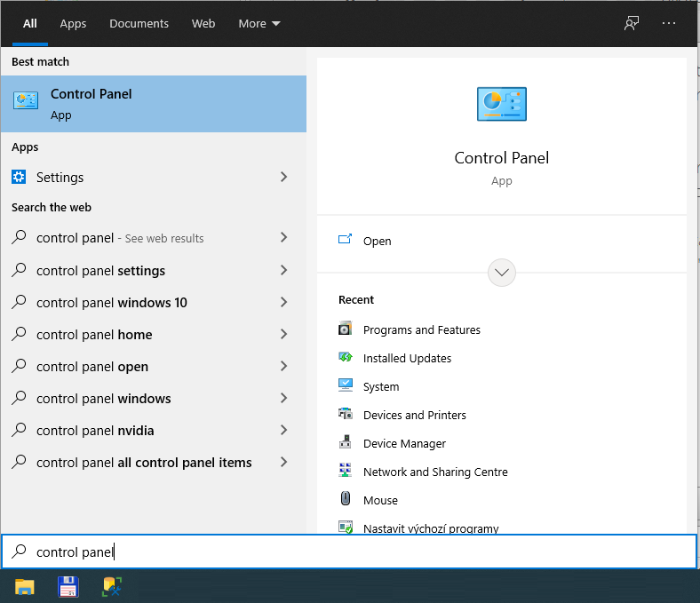
Task: Open Installed Updates recent item
Action: 407,359
